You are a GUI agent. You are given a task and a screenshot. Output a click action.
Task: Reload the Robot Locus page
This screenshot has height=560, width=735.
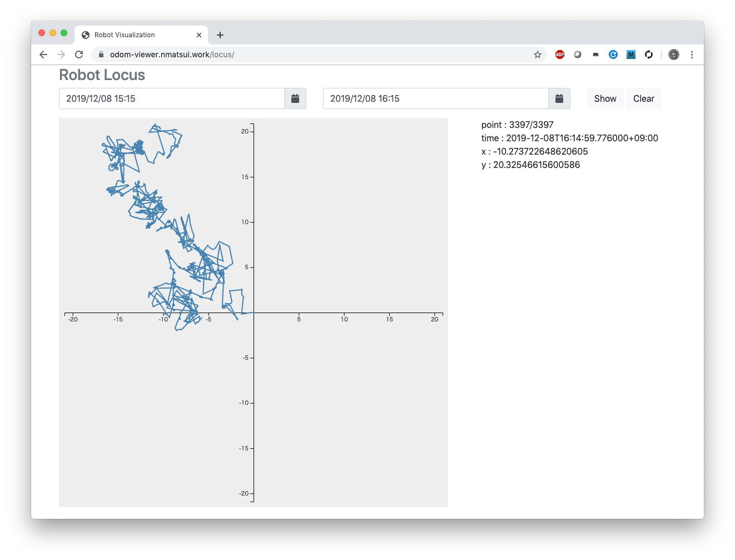click(79, 54)
